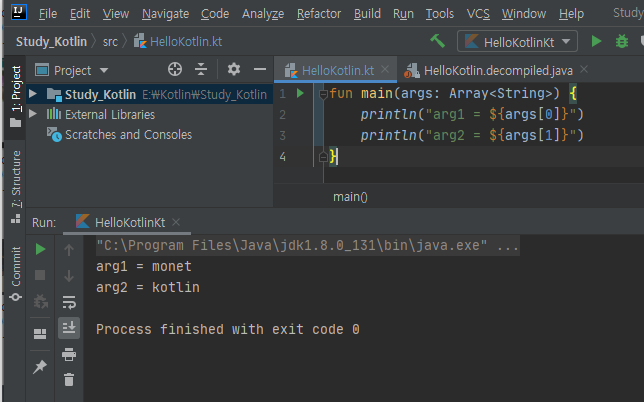This screenshot has width=644, height=402.
Task: Pin the run tab
Action: [x=40, y=367]
